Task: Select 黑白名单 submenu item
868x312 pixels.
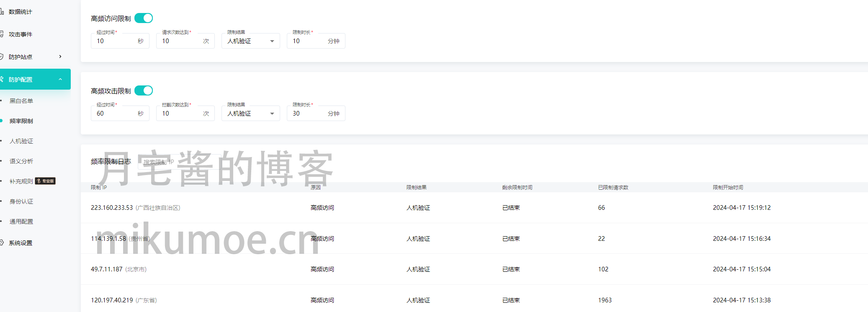Action: coord(21,101)
